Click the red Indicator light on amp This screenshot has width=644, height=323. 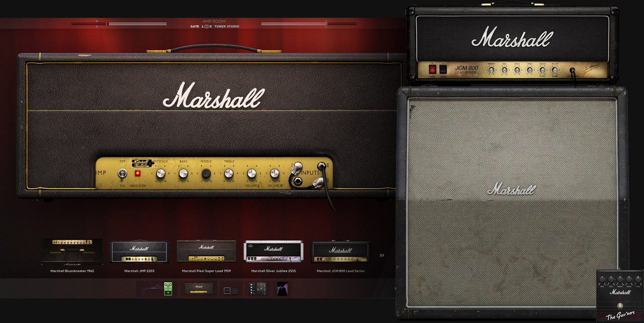[x=137, y=174]
